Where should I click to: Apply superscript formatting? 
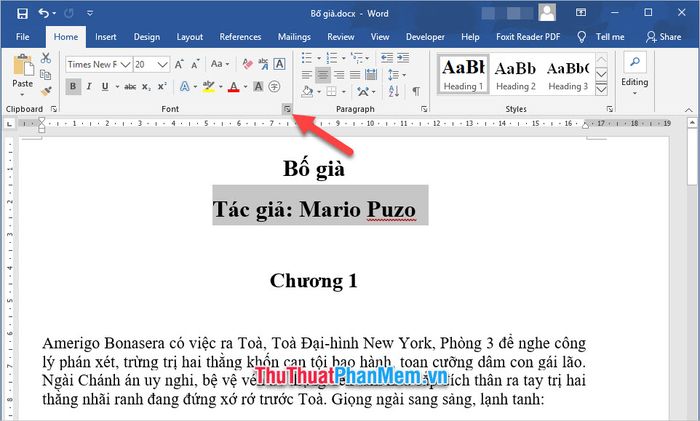pos(162,87)
